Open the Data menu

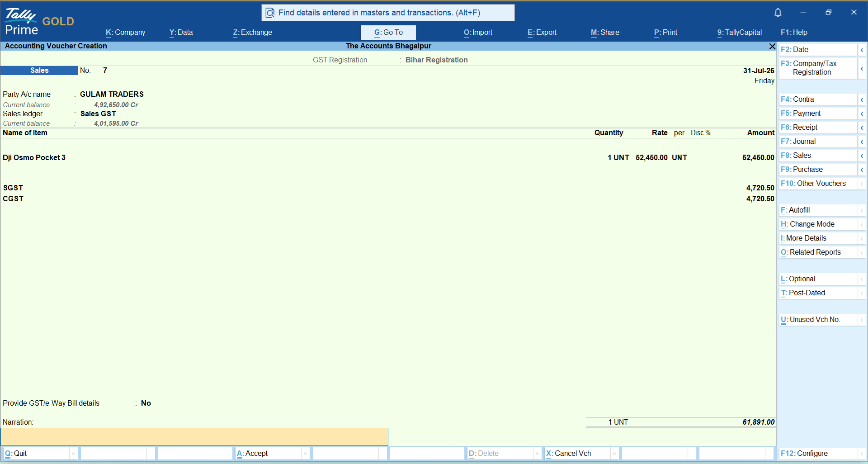click(x=181, y=33)
